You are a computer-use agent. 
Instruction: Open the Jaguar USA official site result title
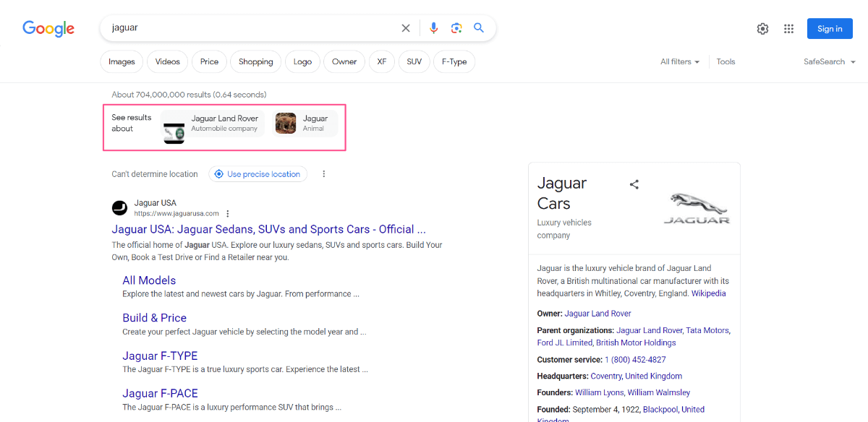point(268,229)
